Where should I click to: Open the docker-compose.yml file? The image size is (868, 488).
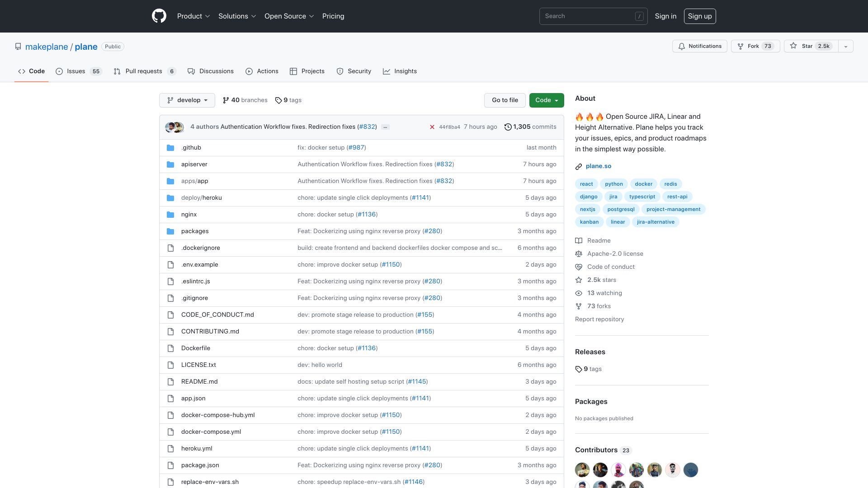[211, 432]
